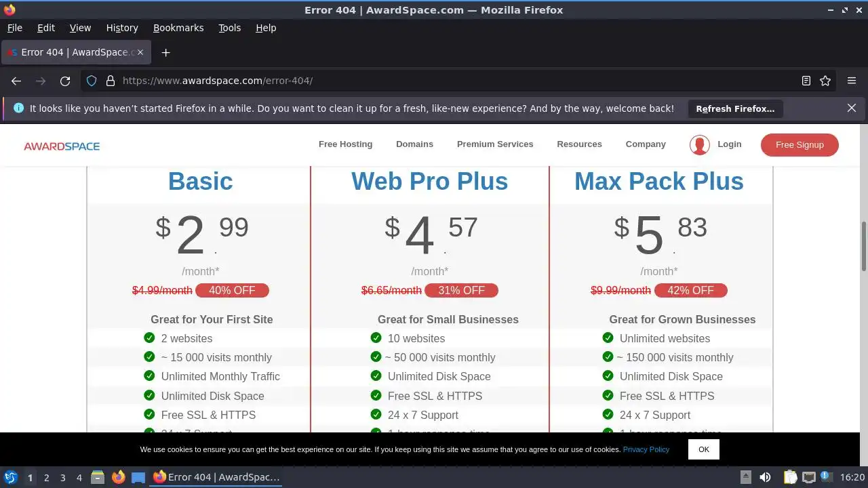Open the Bookmarks menu

coord(178,28)
